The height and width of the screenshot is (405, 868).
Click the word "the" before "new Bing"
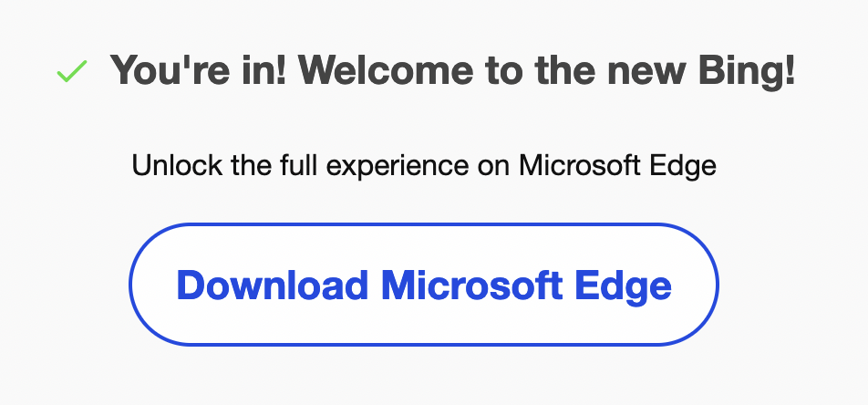coord(565,70)
